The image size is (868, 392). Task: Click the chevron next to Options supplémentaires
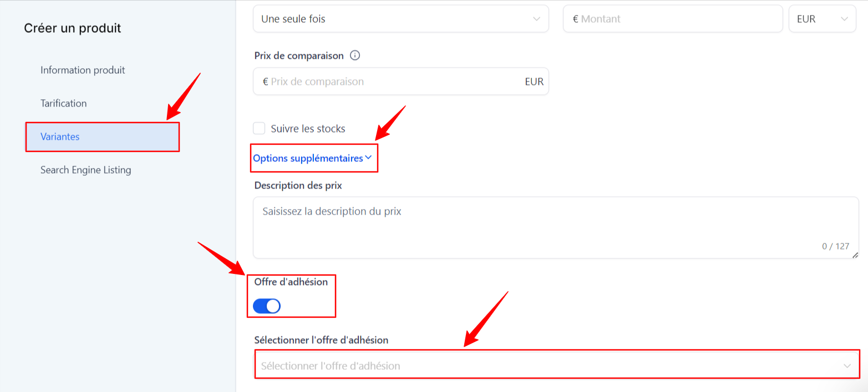pos(368,157)
